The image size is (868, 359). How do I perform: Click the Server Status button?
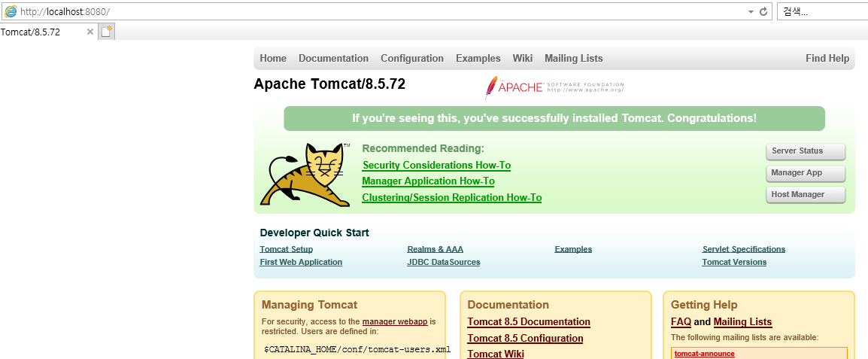[x=806, y=151]
